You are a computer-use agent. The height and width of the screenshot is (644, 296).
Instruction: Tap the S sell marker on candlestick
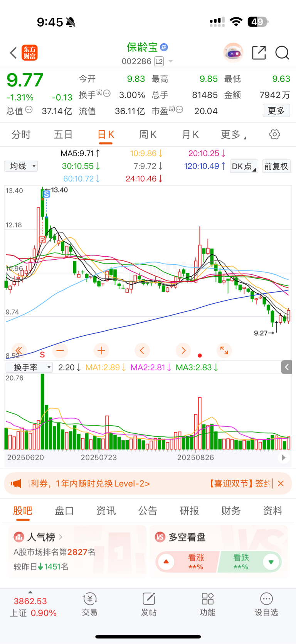coord(47,194)
